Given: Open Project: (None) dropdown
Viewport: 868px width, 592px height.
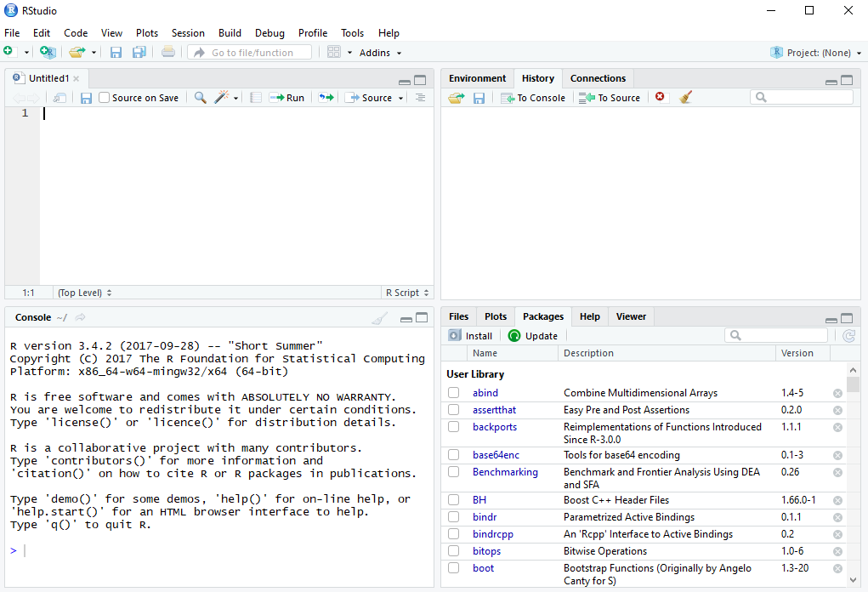Looking at the screenshot, I should [x=816, y=53].
